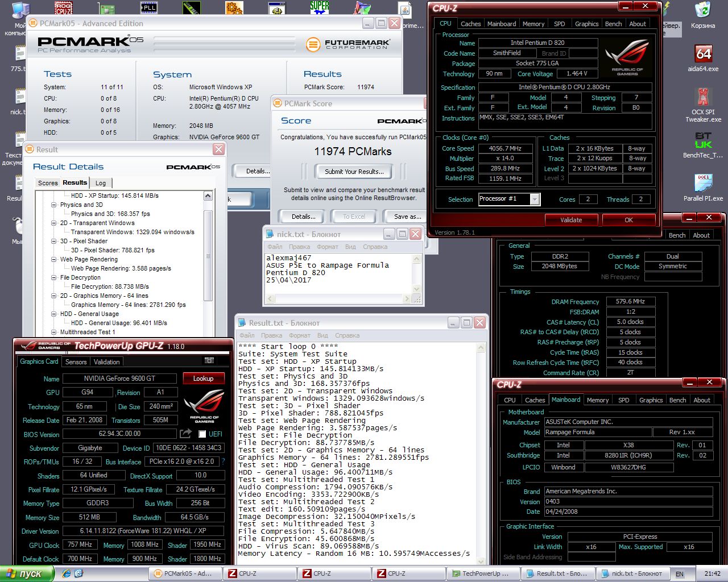Viewport: 728px width, 582px height.
Task: Collapse the Multithreaded Test 1 node
Action: click(x=54, y=332)
